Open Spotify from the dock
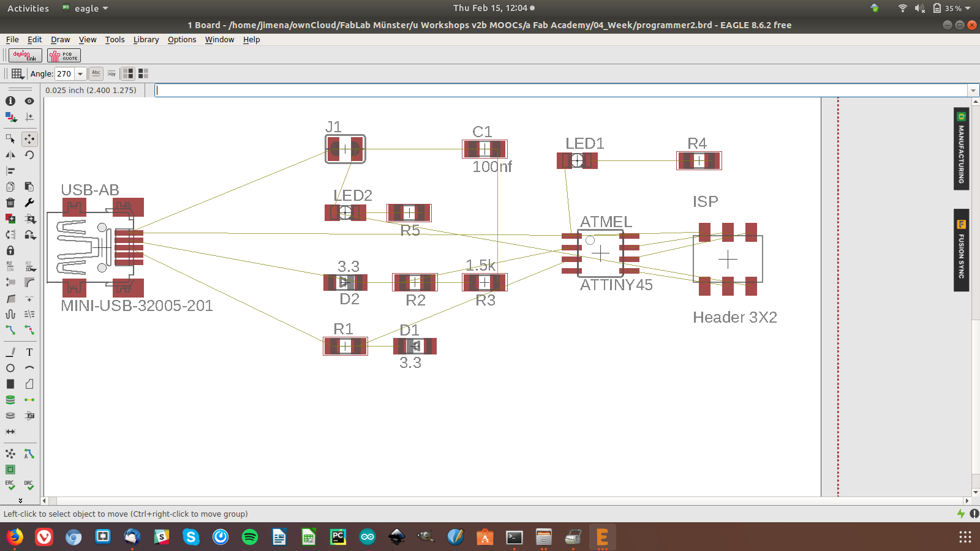The height and width of the screenshot is (551, 980). point(250,537)
